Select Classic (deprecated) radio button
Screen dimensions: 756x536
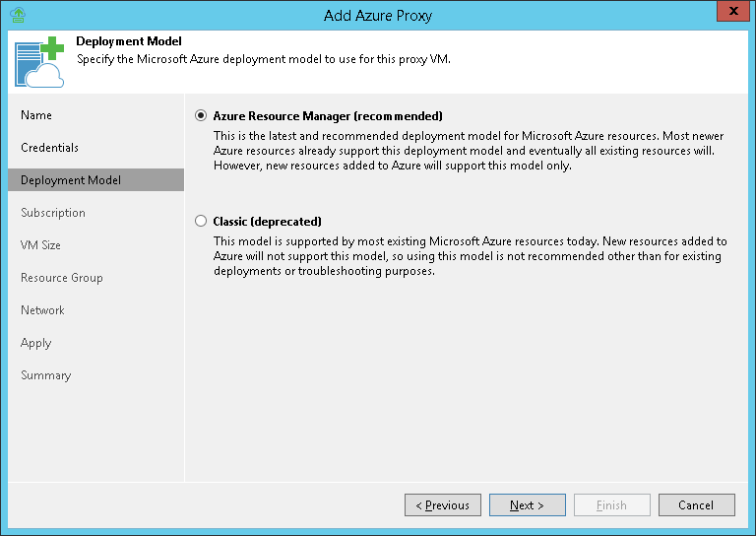(x=202, y=222)
